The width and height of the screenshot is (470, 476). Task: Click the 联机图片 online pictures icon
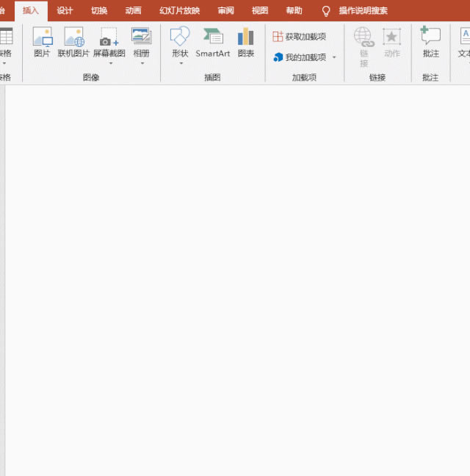[x=73, y=37]
